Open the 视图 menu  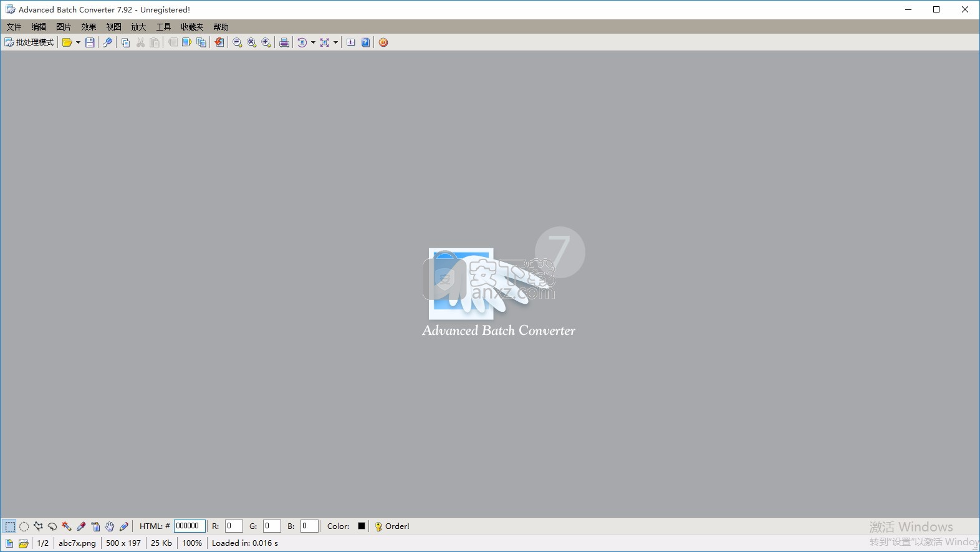pyautogui.click(x=113, y=27)
